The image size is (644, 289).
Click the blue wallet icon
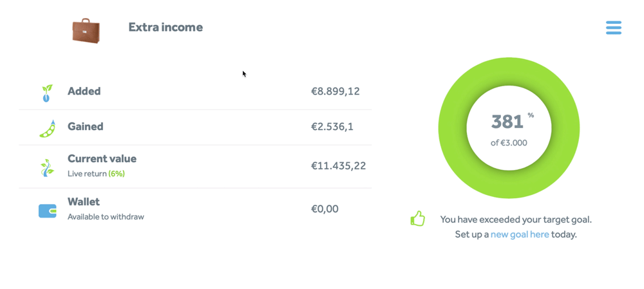pyautogui.click(x=47, y=211)
